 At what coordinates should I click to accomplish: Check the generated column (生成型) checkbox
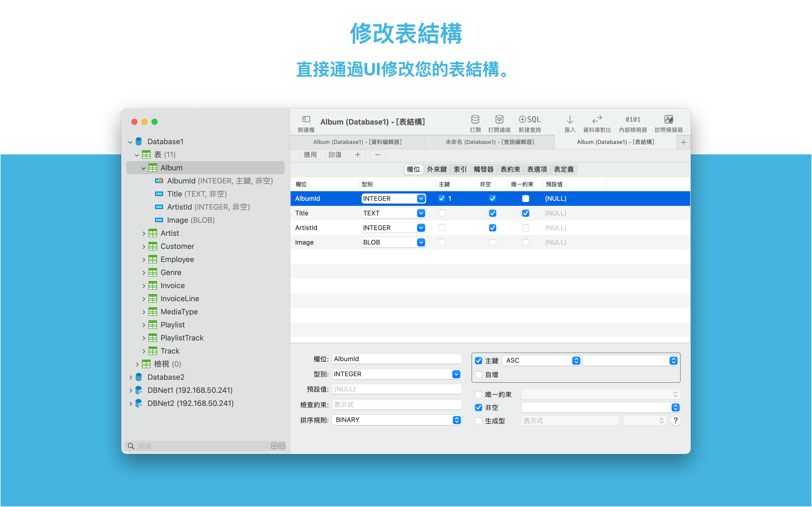[x=478, y=421]
